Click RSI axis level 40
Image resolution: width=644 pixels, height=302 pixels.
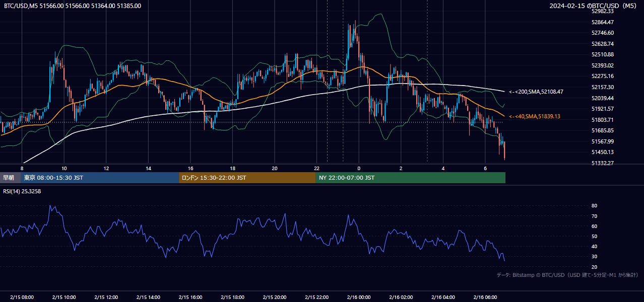click(x=594, y=246)
